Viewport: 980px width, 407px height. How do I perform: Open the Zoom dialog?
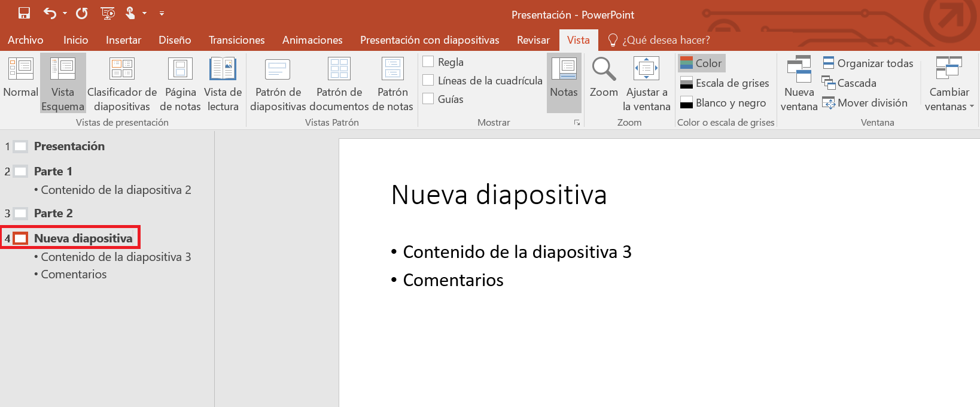pyautogui.click(x=604, y=78)
